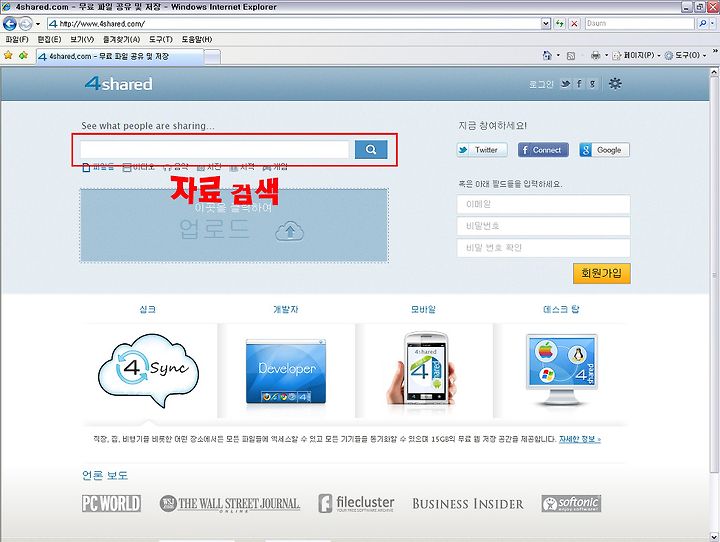720x542 pixels.
Task: Open a new blank tab
Action: coord(212,57)
